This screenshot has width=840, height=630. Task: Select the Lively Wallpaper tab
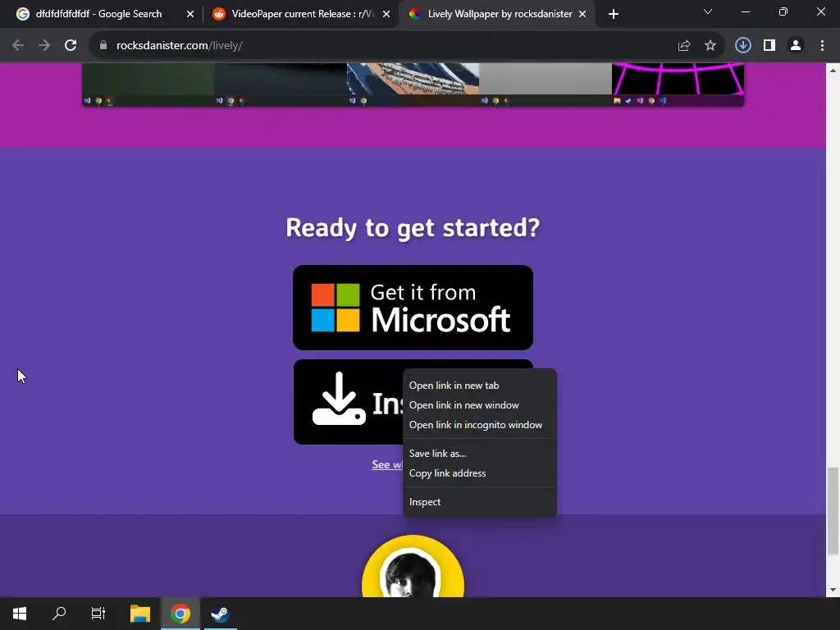click(x=496, y=14)
